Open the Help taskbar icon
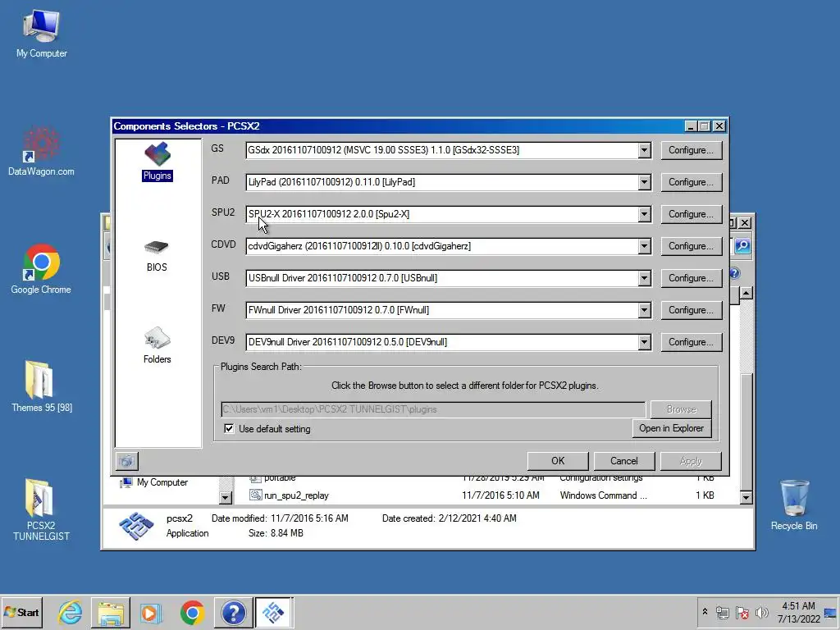The width and height of the screenshot is (840, 630). click(234, 612)
